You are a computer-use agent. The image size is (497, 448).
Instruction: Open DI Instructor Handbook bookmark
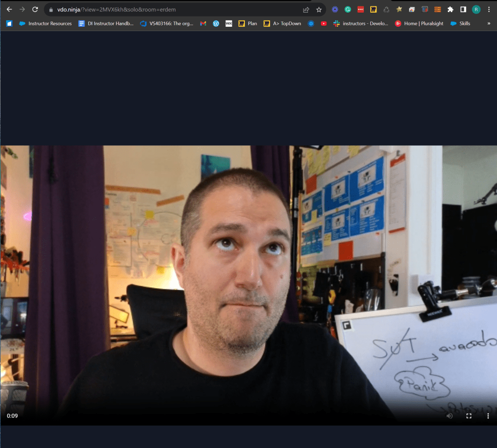pyautogui.click(x=106, y=23)
